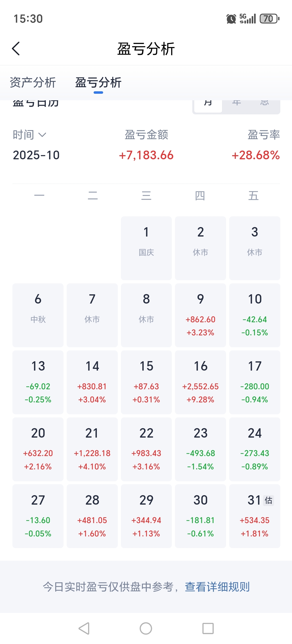Viewport: 292px width, 644px height.
Task: Switch to the asset analysis tab
Action: point(33,82)
